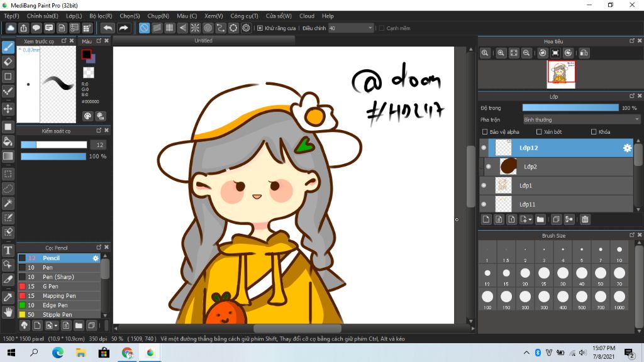This screenshot has width=644, height=362.
Task: Enable parallel lines snap
Action: tap(157, 28)
